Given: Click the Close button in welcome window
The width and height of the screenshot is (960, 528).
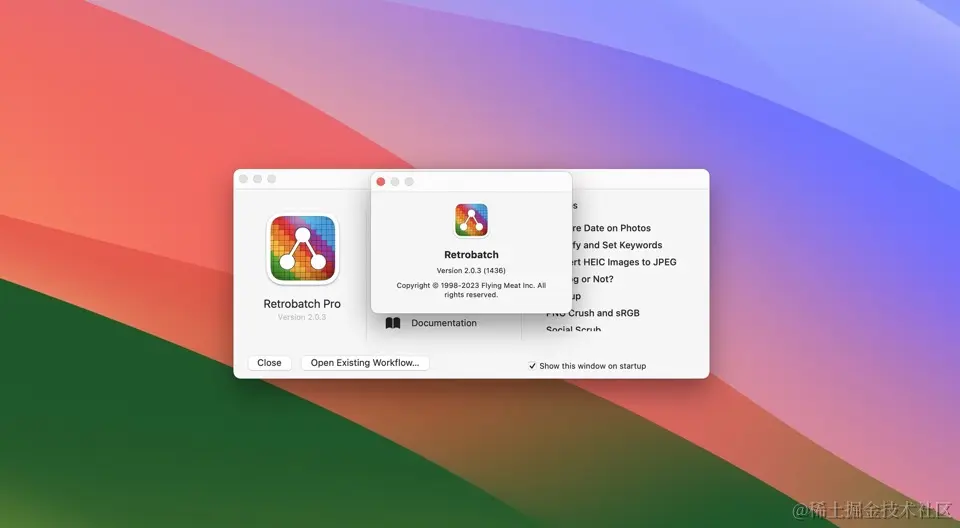Looking at the screenshot, I should coord(269,363).
